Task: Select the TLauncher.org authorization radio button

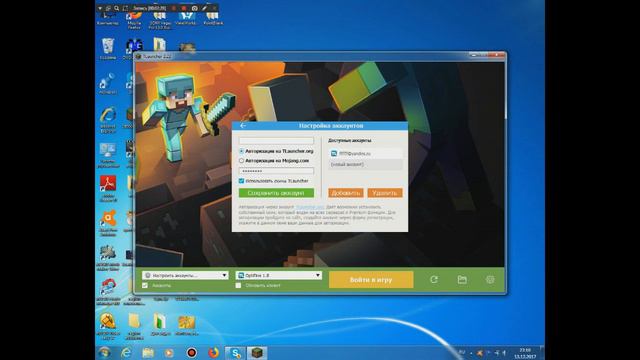Action: pyautogui.click(x=241, y=151)
